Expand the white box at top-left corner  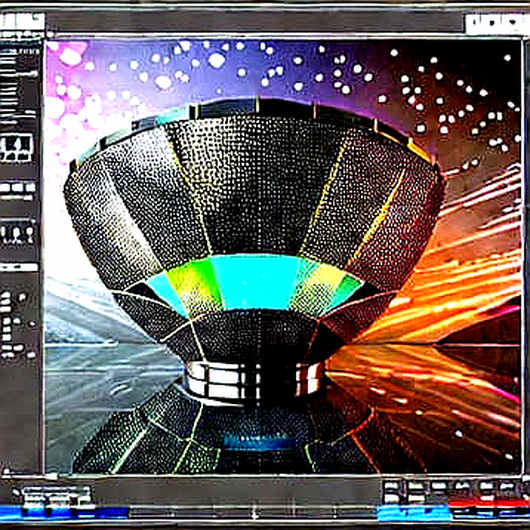point(22,22)
